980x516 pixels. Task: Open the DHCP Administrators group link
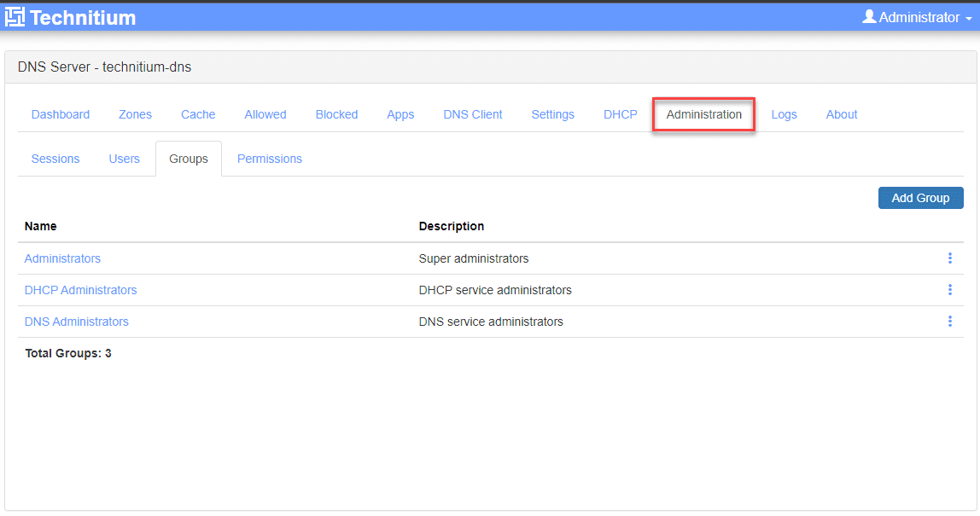click(x=80, y=290)
